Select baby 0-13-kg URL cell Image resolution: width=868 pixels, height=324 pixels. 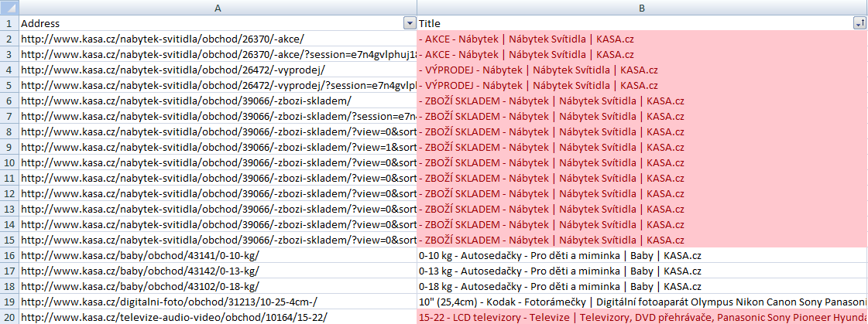pos(218,271)
